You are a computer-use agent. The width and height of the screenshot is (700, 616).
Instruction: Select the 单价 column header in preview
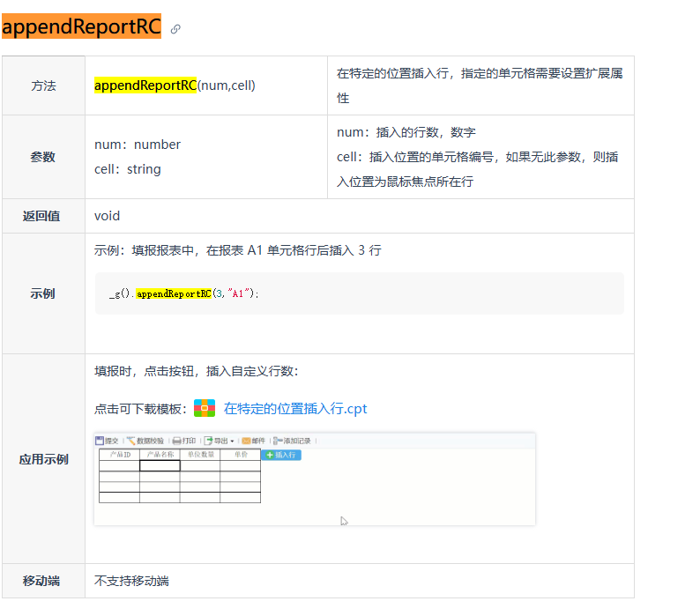(x=240, y=455)
